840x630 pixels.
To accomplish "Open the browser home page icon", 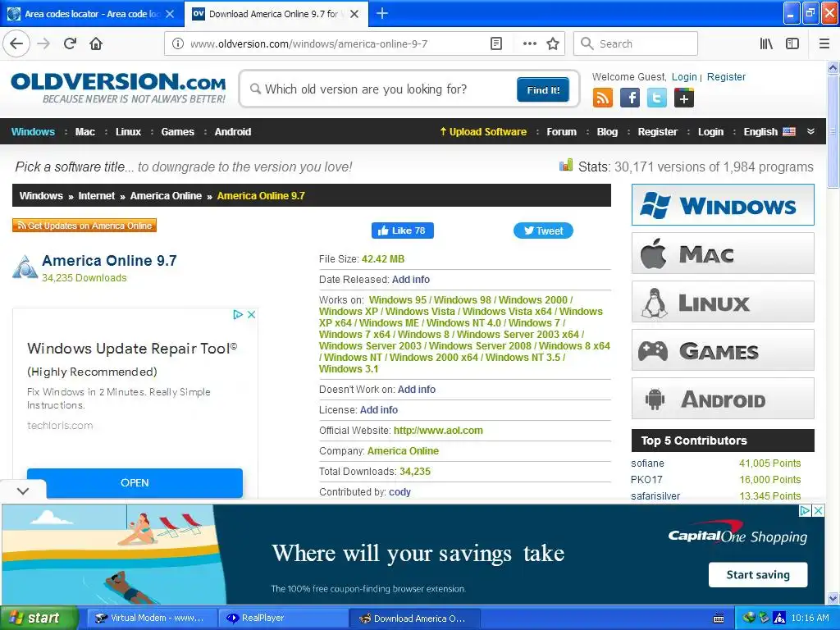I will (x=96, y=43).
